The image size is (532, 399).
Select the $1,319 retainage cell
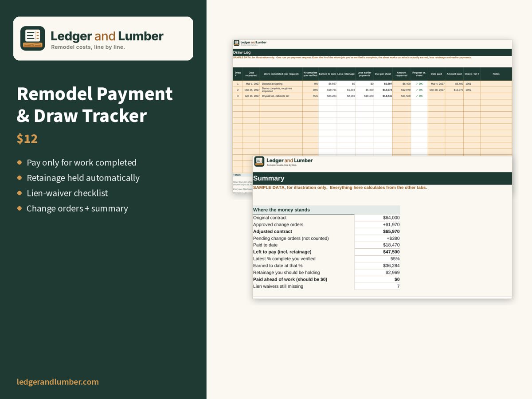(346, 90)
